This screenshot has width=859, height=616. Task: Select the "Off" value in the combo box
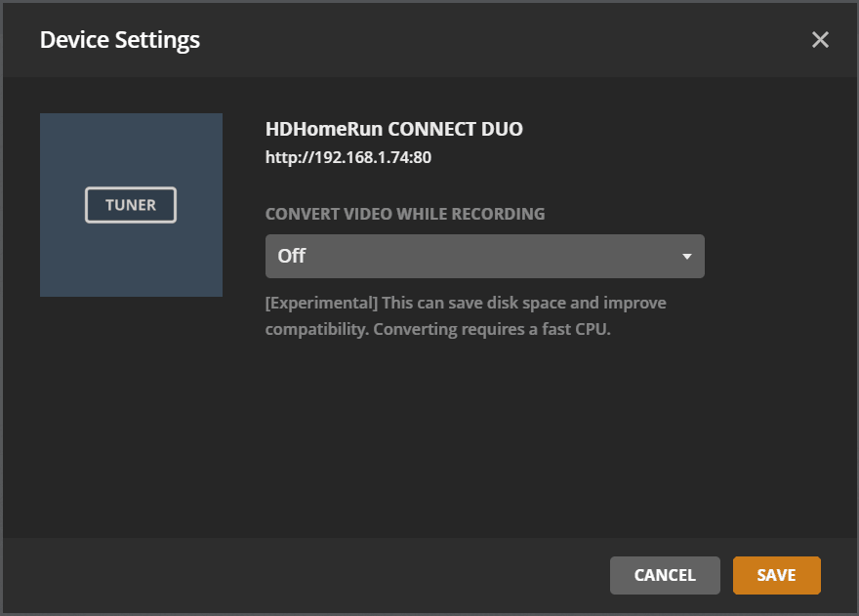click(292, 256)
